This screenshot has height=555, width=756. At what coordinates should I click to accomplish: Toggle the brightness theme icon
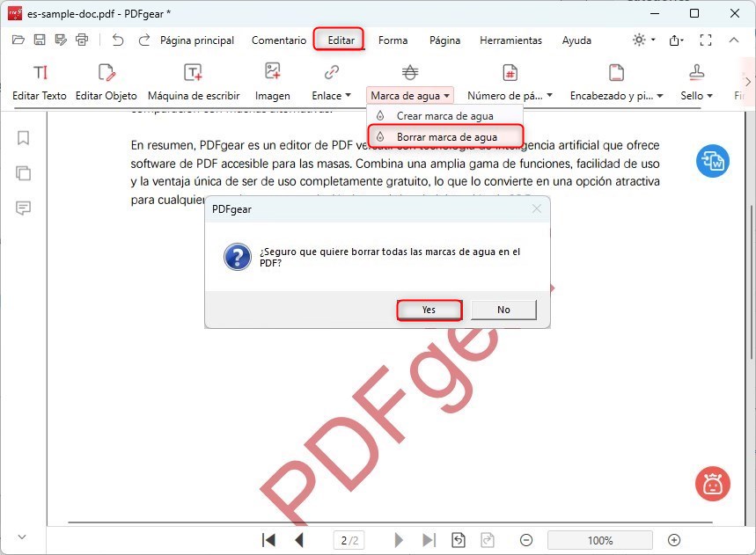coord(639,40)
